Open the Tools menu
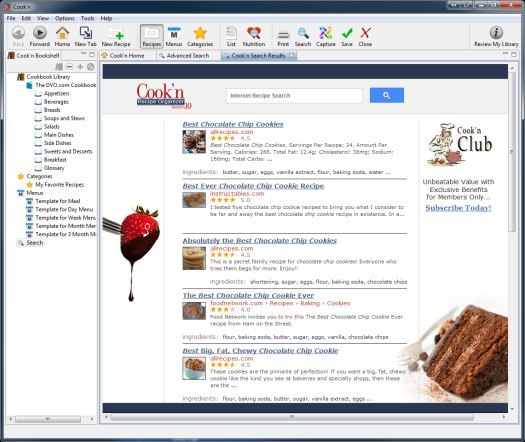The image size is (525, 442). click(87, 18)
